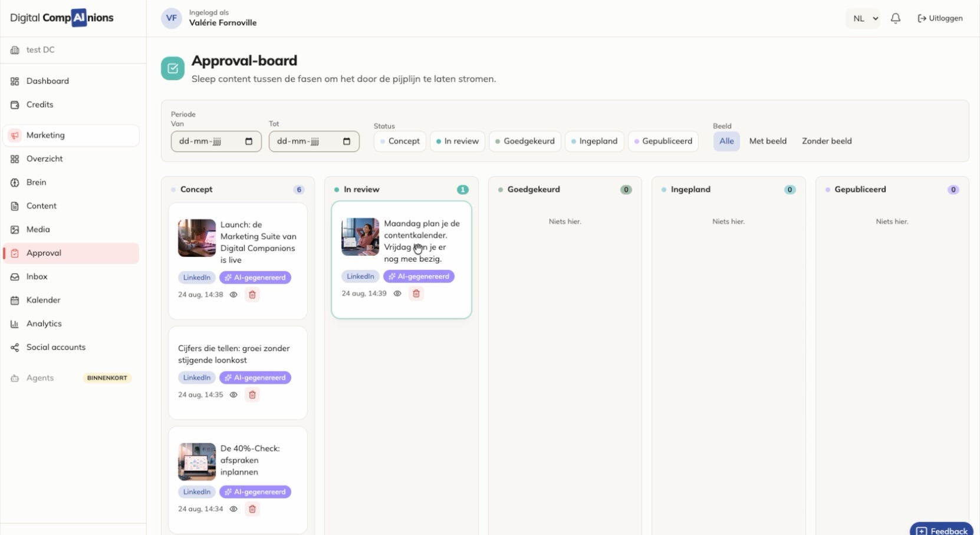Click trash icon on the 'Maandag plan je' card
980x535 pixels.
tap(416, 293)
